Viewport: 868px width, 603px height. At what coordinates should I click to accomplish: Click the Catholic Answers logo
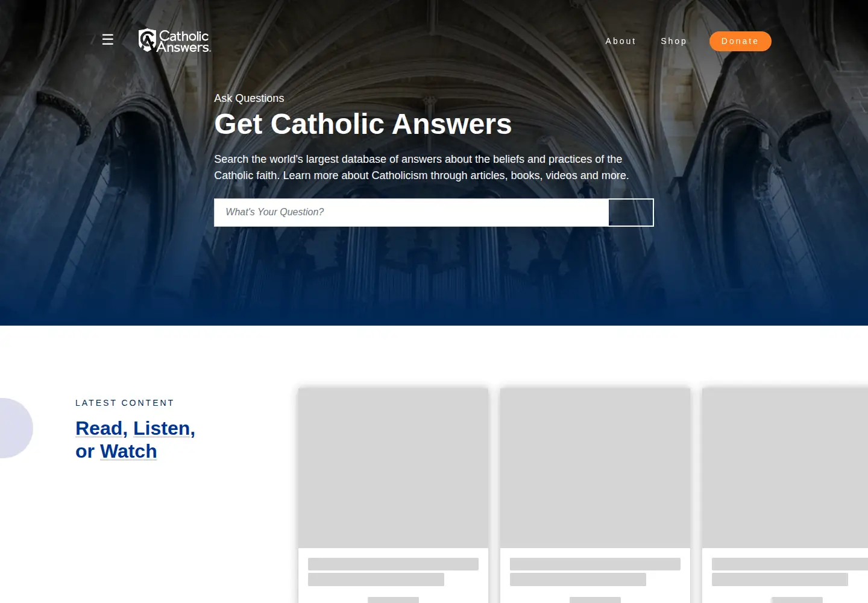[174, 40]
